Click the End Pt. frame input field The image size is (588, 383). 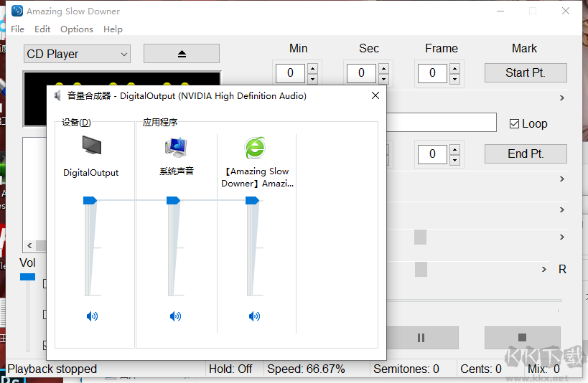432,154
